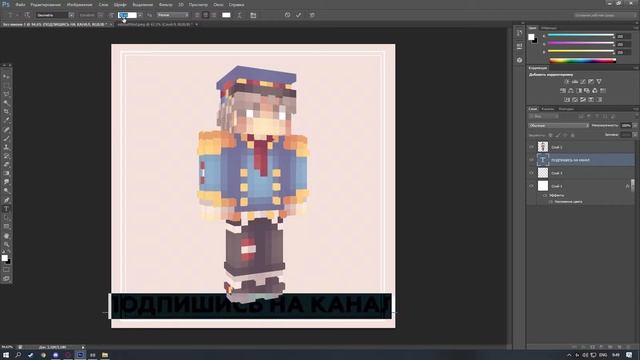Select the History Brush tool
This screenshot has width=640, height=360.
pyautogui.click(x=6, y=156)
